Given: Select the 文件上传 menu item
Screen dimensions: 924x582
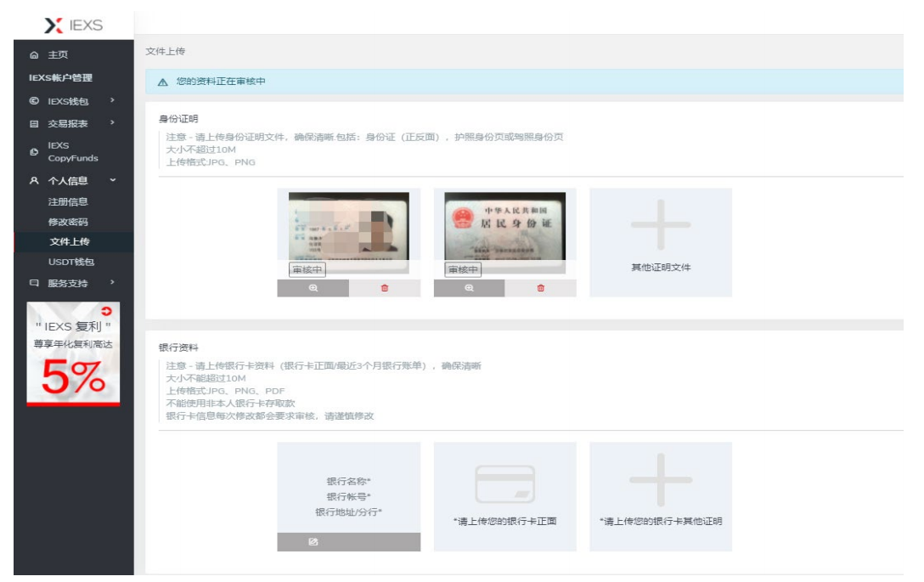Looking at the screenshot, I should point(70,242).
